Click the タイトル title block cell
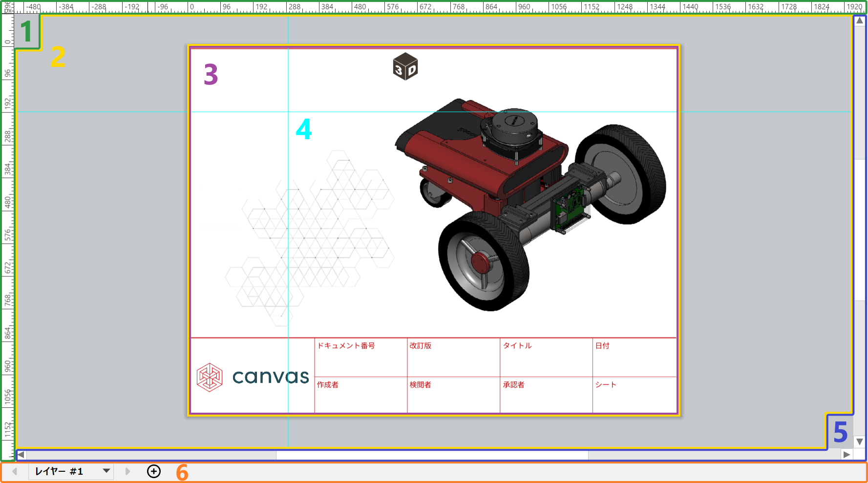868x483 pixels. click(546, 357)
